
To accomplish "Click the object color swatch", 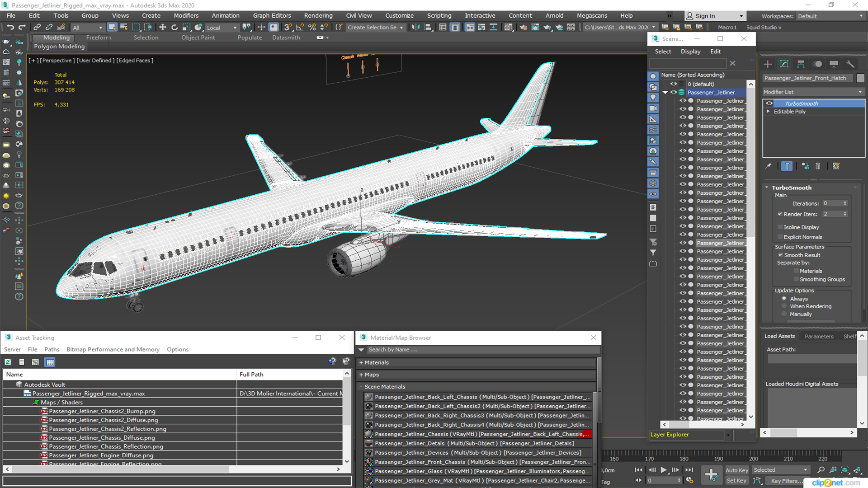I will tap(860, 78).
